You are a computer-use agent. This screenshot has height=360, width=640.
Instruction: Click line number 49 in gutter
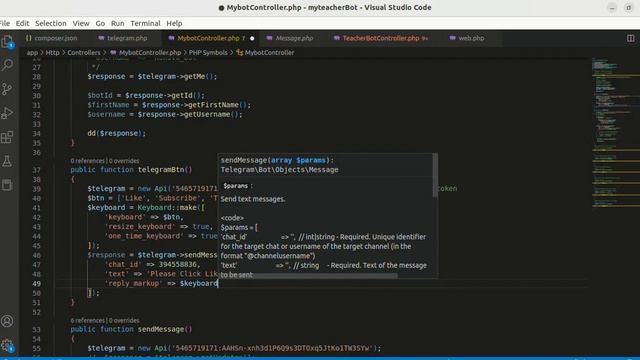point(36,283)
